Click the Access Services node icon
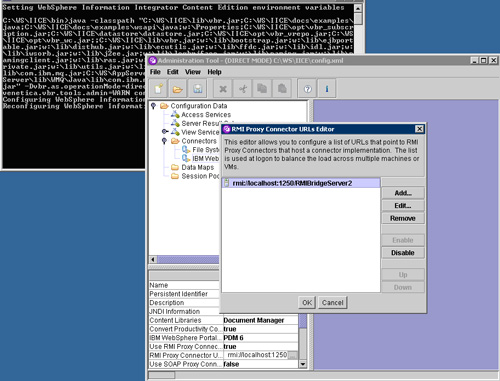This screenshot has height=381, width=500. [175, 115]
